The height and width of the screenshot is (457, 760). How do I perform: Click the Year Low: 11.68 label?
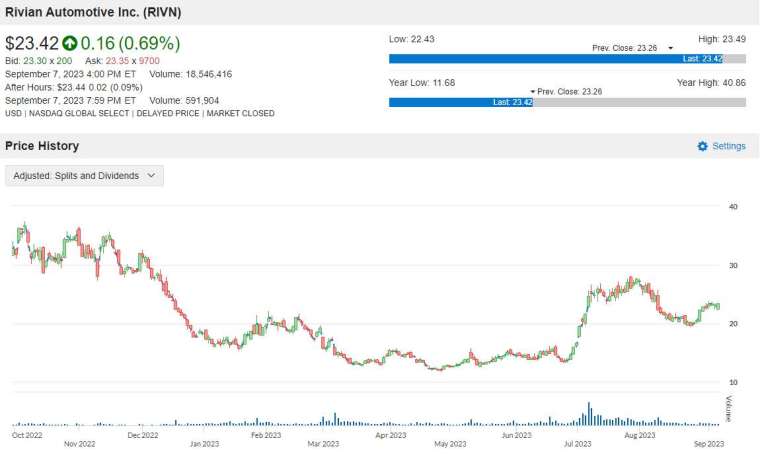coord(422,83)
